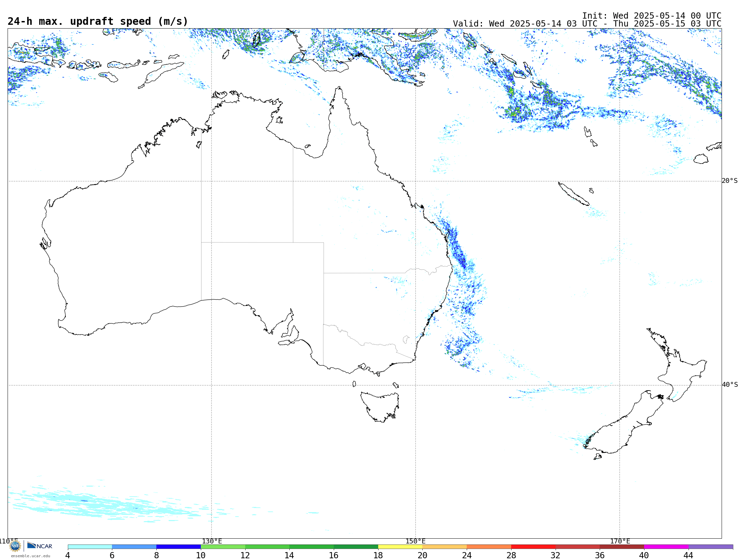Click colorbar tick label '4'
This screenshot has width=744, height=560.
pos(68,555)
